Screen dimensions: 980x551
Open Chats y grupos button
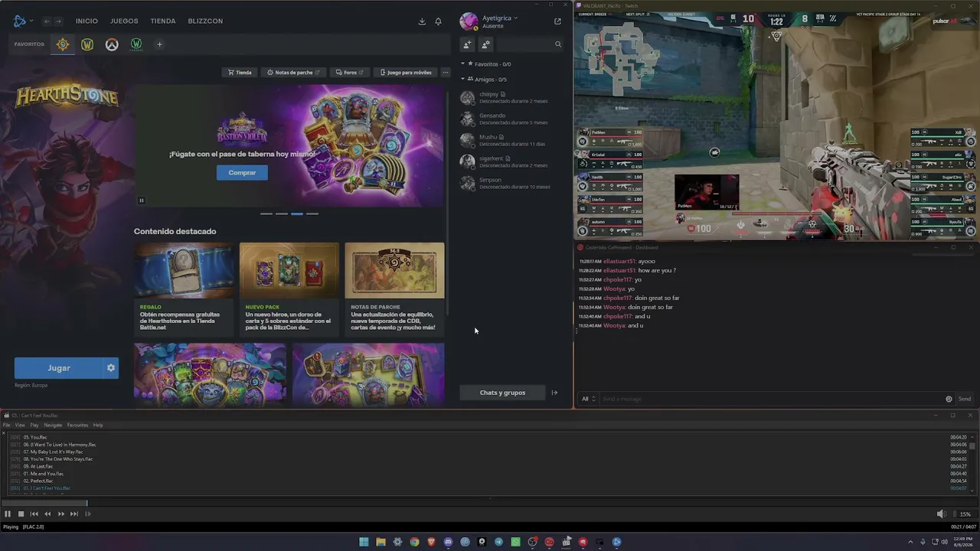pyautogui.click(x=502, y=393)
